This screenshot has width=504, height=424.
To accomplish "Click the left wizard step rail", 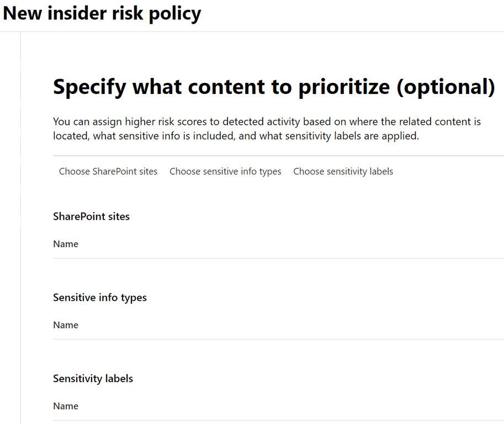I will click(20, 221).
